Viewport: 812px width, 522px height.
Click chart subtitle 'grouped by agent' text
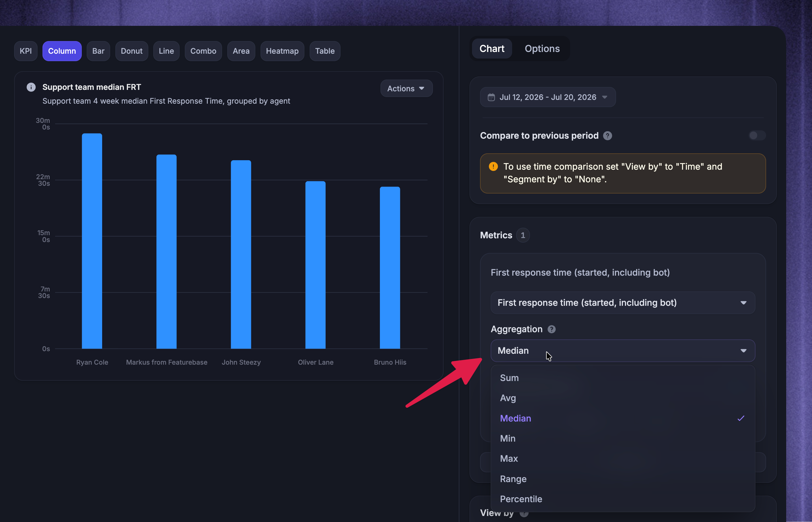click(258, 101)
